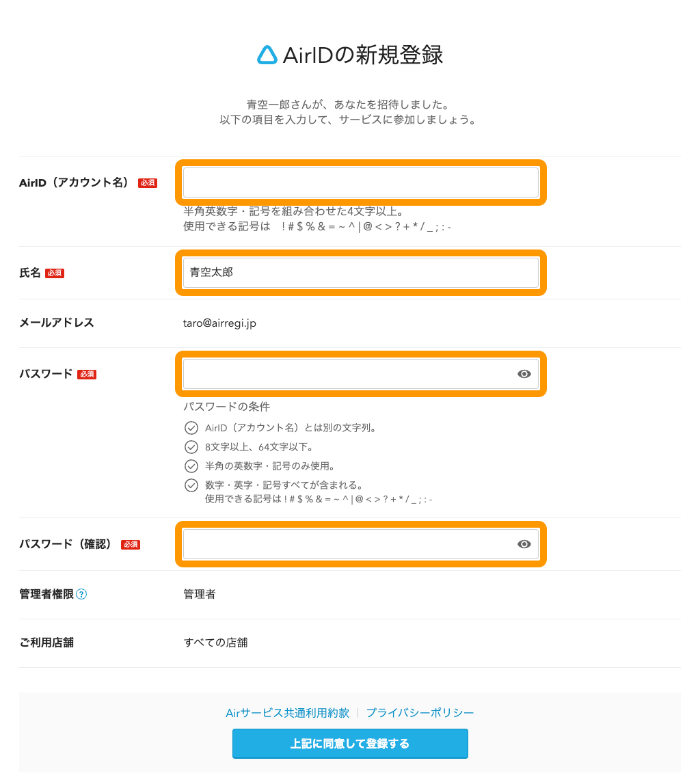This screenshot has width=700, height=782.
Task: Focus the AirID(アカウント名) input field
Action: 360,183
